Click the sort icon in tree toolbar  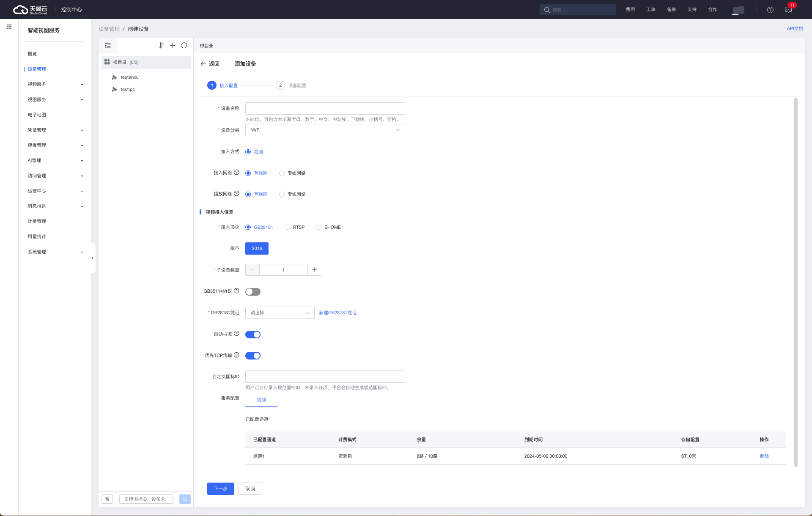coord(161,46)
